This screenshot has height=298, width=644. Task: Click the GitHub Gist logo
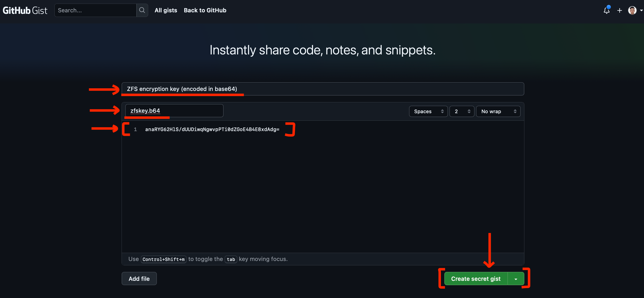tap(25, 10)
